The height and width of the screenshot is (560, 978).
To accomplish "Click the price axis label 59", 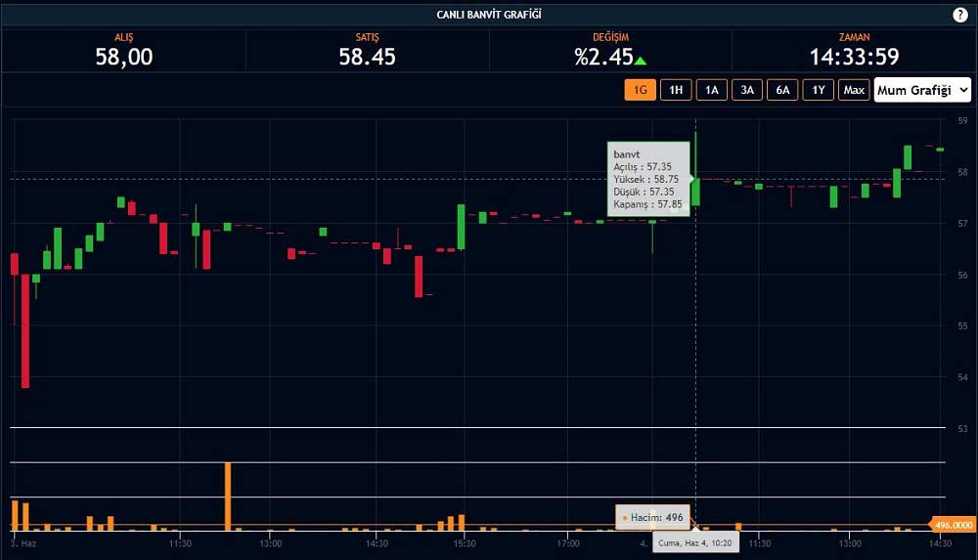I will (962, 120).
